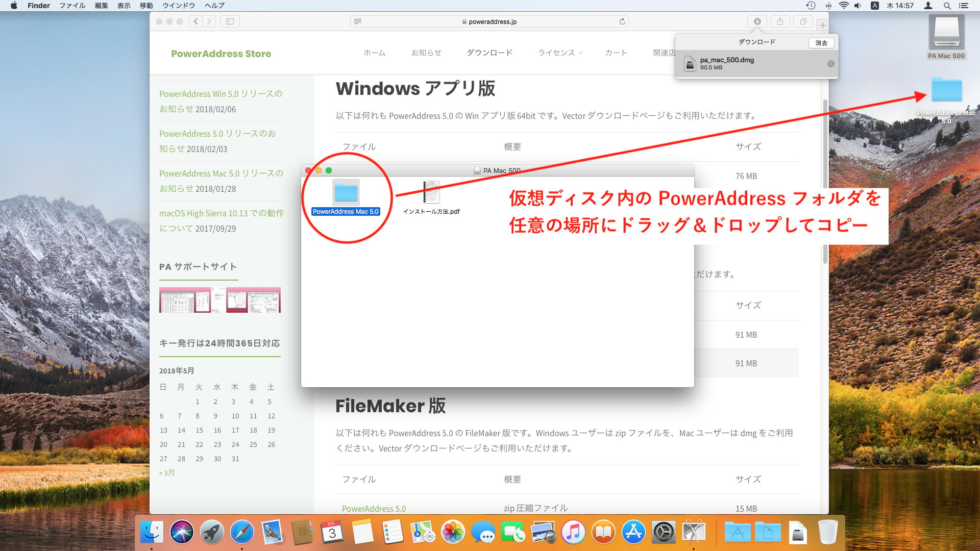
Task: Open the ダウンロード navigation tab
Action: [489, 53]
